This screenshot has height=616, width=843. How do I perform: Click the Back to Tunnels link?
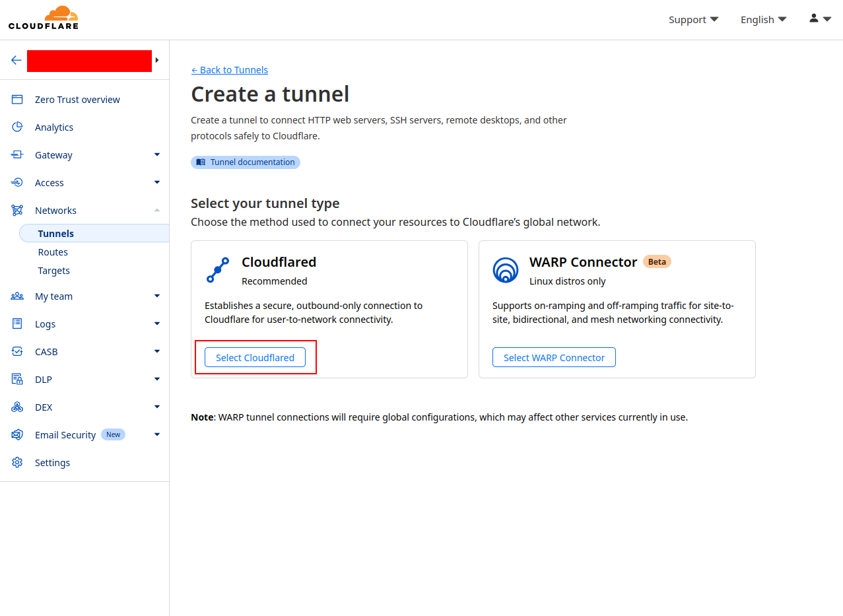(230, 70)
